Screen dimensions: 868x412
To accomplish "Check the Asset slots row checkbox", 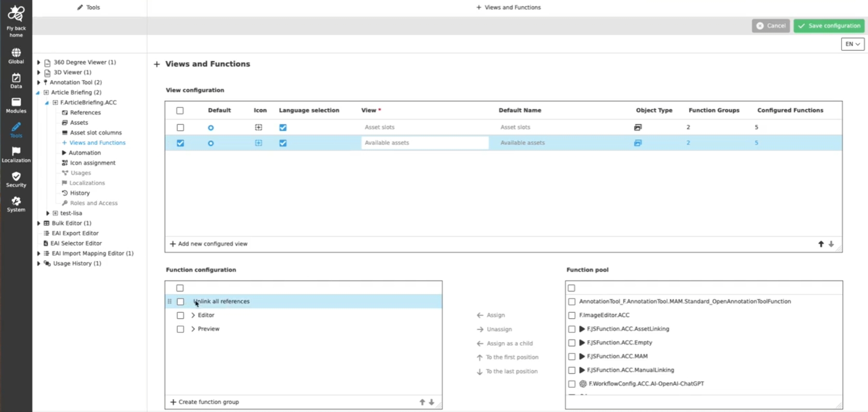I will coord(180,127).
